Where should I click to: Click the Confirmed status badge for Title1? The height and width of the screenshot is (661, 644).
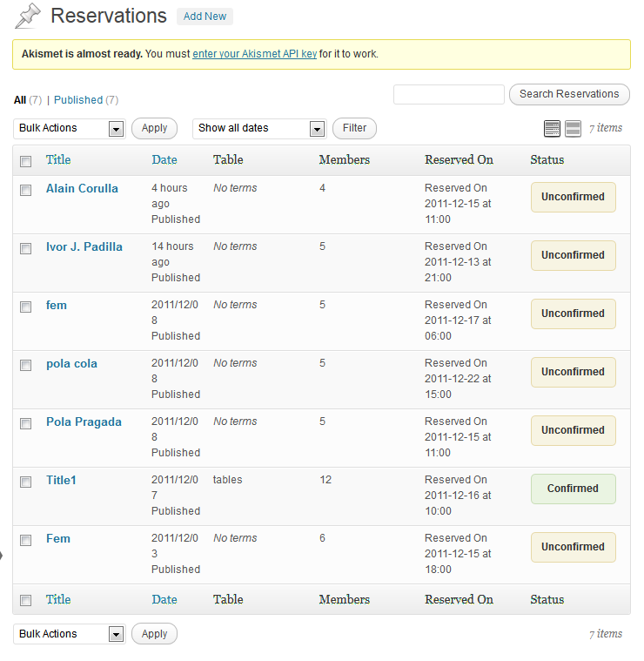point(573,489)
